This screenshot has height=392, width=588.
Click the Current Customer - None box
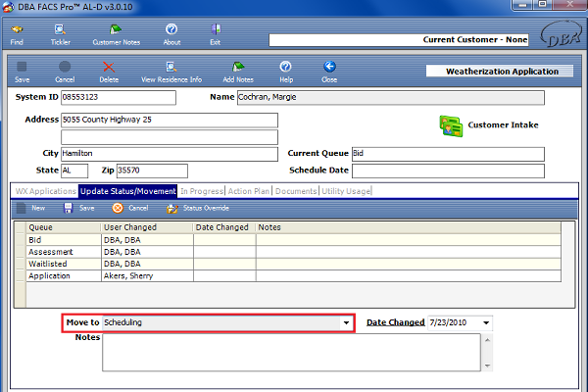tap(399, 40)
